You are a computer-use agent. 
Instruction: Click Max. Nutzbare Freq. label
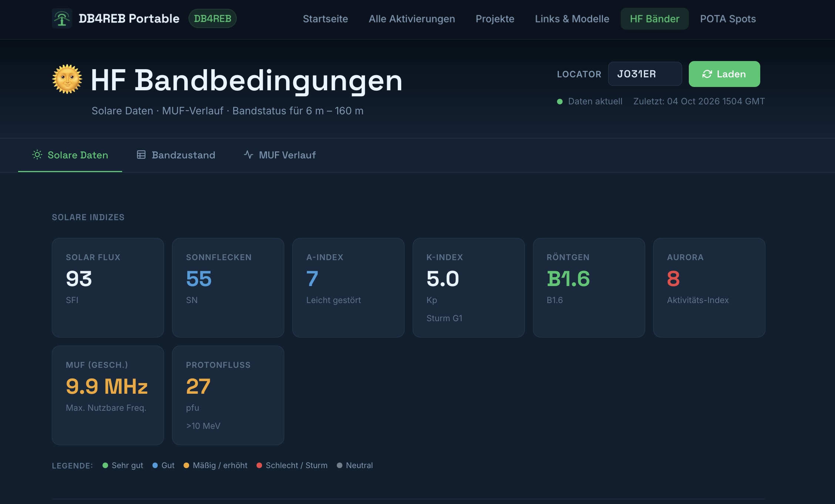click(106, 408)
